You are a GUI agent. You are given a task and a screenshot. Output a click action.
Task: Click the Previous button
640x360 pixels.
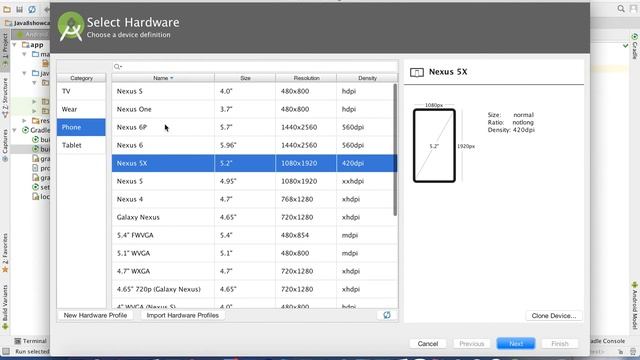[x=471, y=344]
